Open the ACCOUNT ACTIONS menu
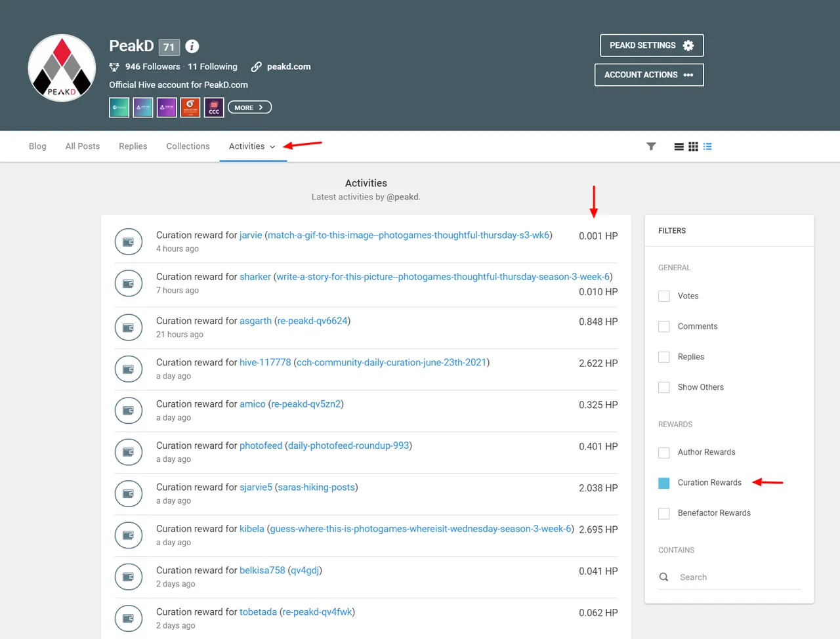 [x=649, y=75]
